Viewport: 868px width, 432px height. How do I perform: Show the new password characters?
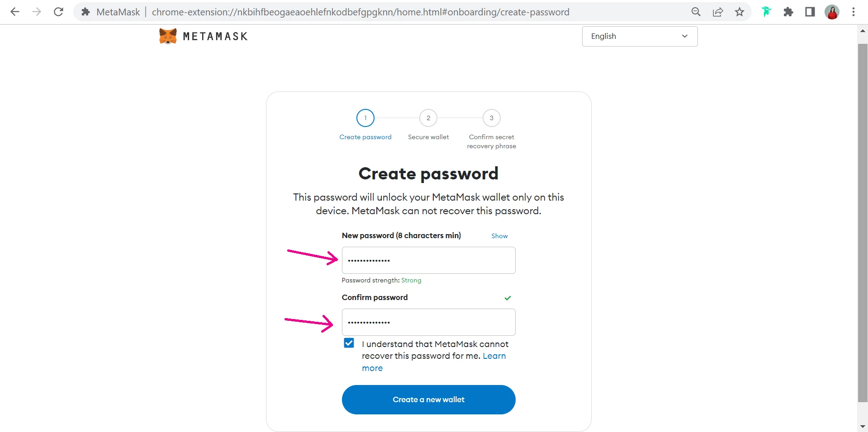point(499,236)
